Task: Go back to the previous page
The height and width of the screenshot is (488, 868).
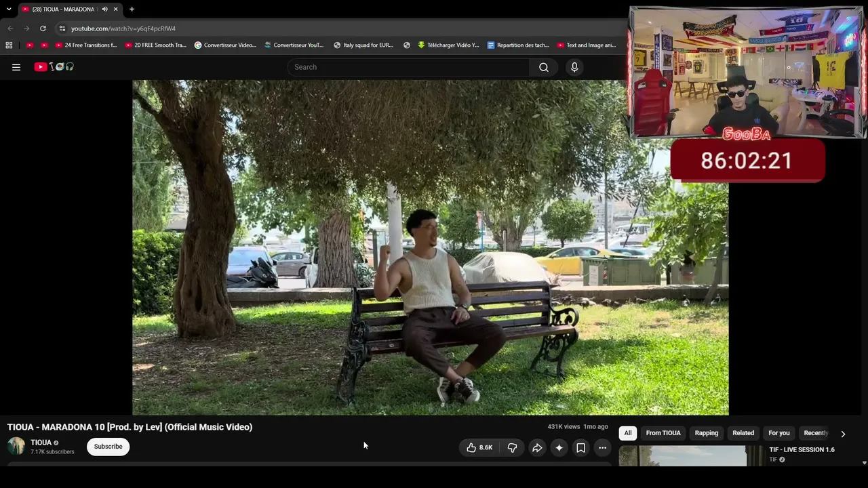Action: (10, 28)
